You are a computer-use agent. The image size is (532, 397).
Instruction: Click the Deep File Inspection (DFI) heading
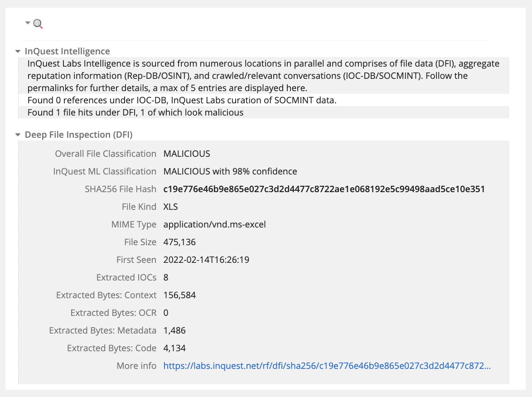pos(78,135)
